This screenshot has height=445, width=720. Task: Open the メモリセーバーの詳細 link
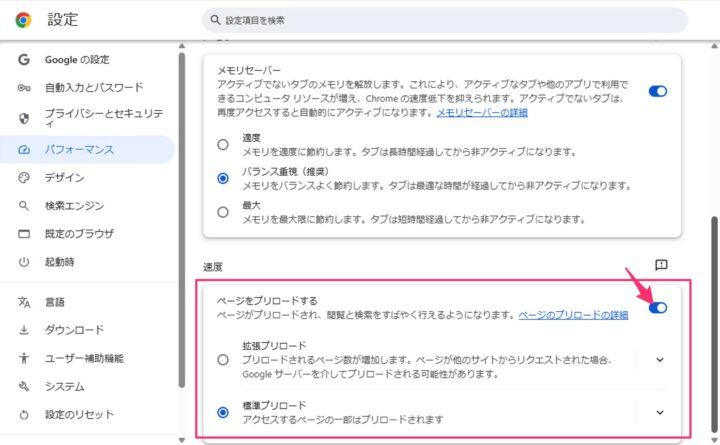pos(482,113)
